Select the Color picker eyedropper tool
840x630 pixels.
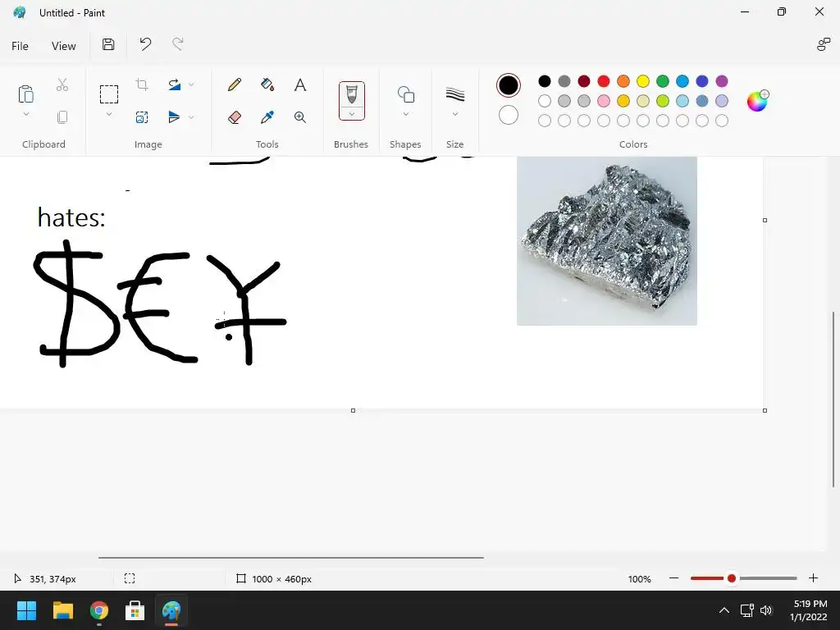tap(267, 117)
